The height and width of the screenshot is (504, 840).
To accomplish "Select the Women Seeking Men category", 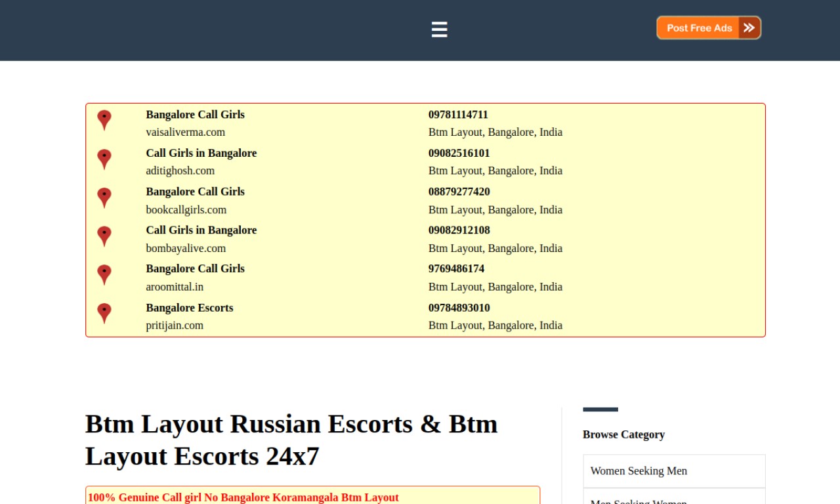I will (x=674, y=471).
